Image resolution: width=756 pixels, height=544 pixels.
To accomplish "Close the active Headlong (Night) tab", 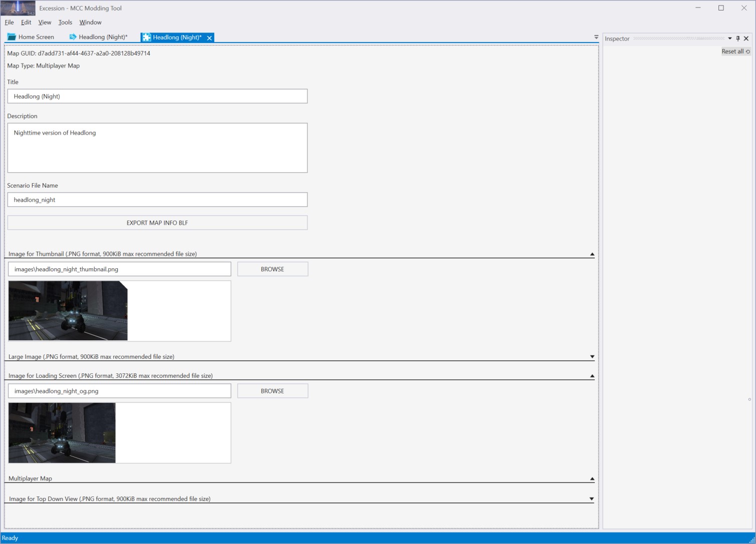I will (209, 38).
